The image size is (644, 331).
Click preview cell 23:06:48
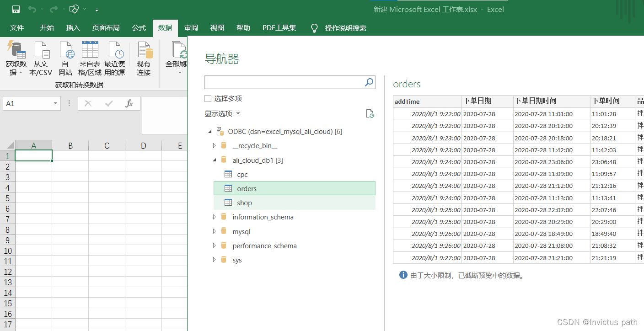pyautogui.click(x=613, y=162)
